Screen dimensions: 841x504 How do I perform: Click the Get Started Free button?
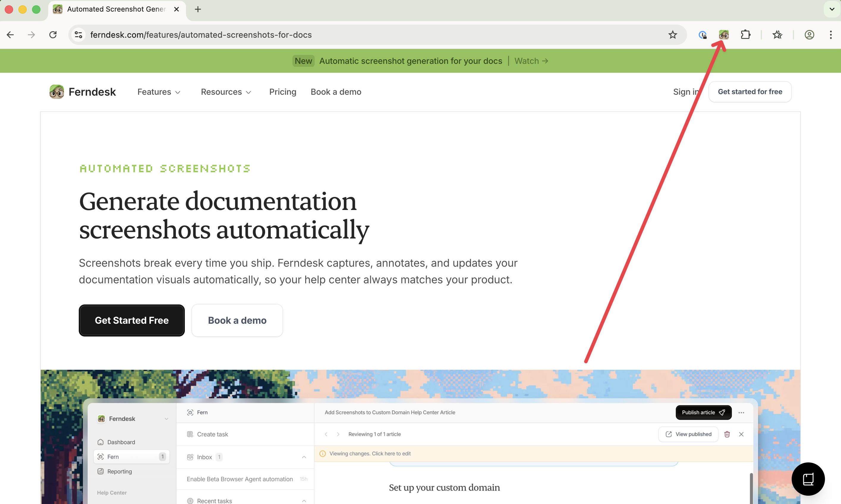pyautogui.click(x=132, y=320)
